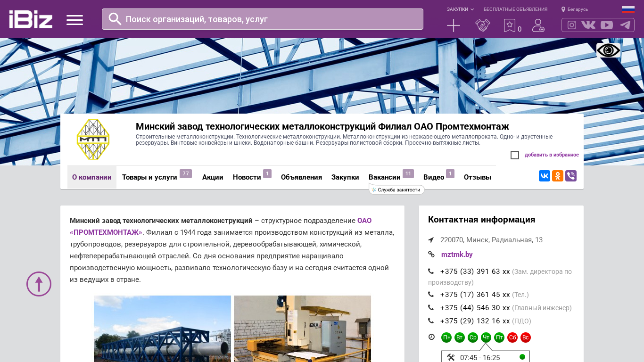Toggle the accessibility eye view

[x=608, y=50]
